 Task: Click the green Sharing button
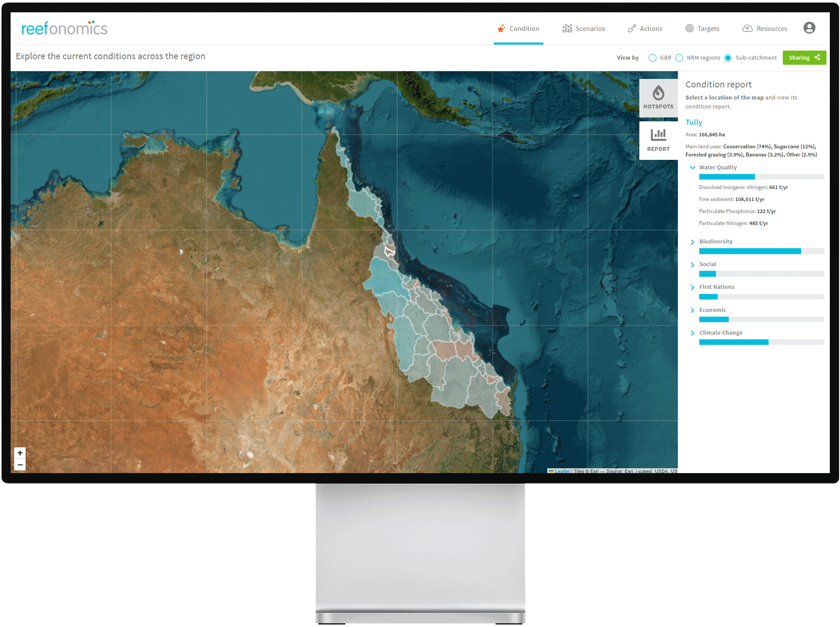click(804, 58)
